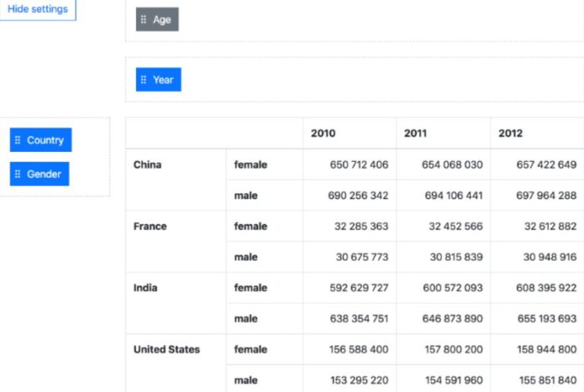
Task: Click the drag handle icon on Year chip
Action: coord(144,80)
